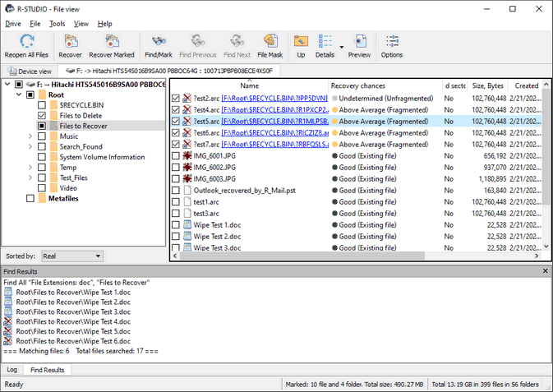Click the Find Next toolbar icon
The image size is (553, 392).
click(x=237, y=42)
